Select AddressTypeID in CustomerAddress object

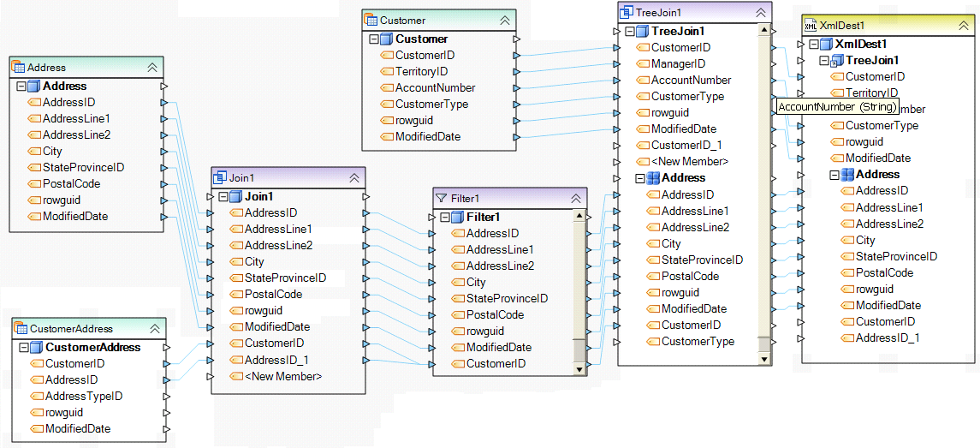click(84, 396)
